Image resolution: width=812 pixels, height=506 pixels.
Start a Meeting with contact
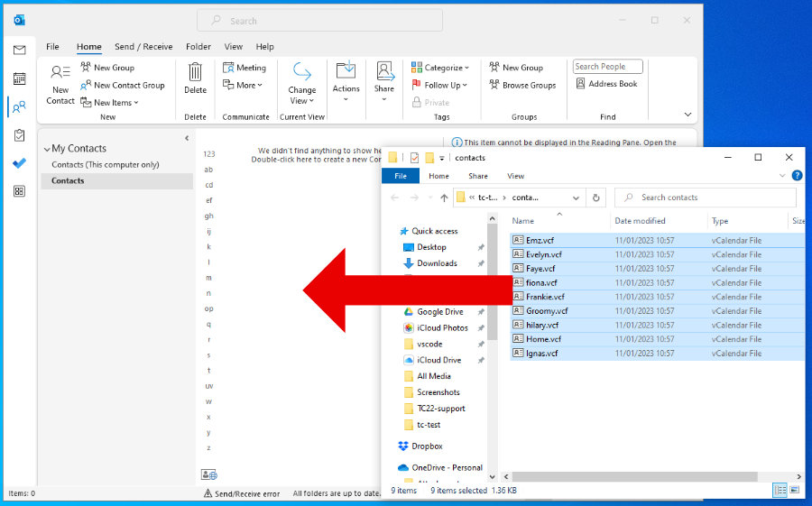click(x=245, y=68)
